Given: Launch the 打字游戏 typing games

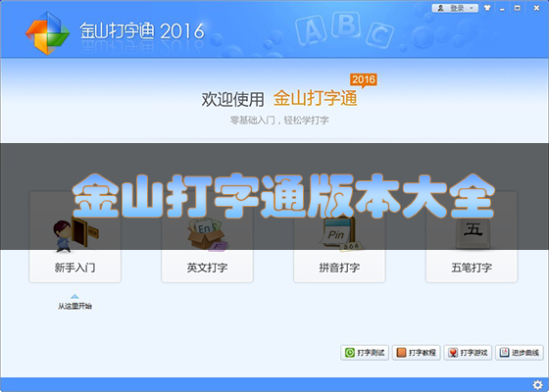Looking at the screenshot, I should [468, 353].
